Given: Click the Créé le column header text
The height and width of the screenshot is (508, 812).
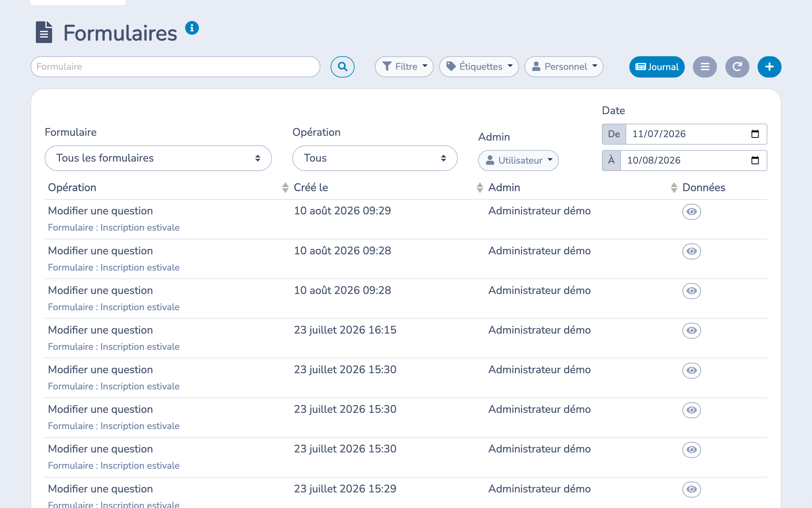Looking at the screenshot, I should (311, 188).
